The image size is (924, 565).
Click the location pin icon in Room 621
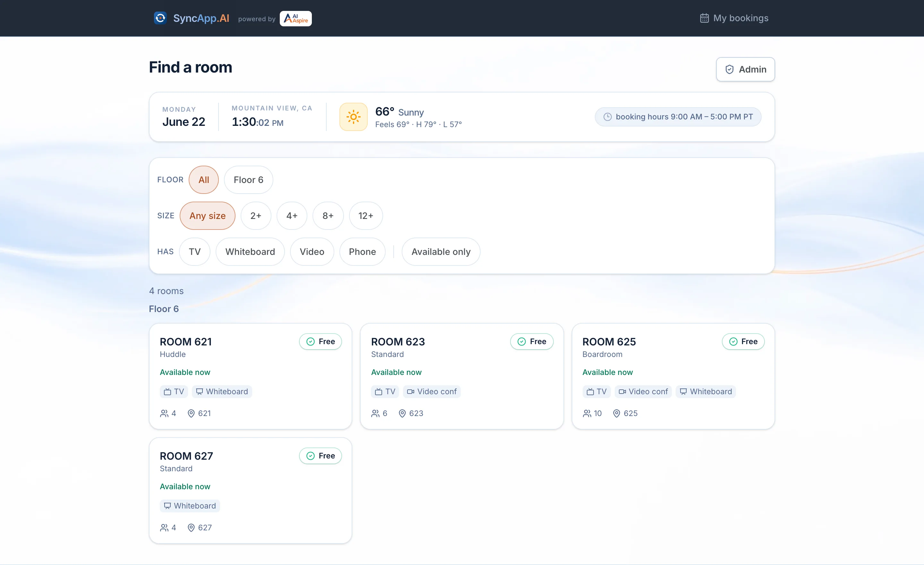(x=191, y=413)
